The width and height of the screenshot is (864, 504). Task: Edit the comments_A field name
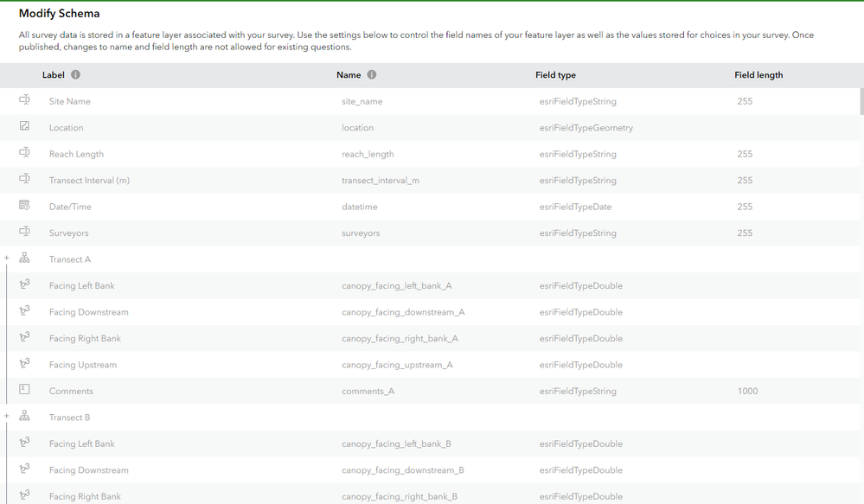pos(368,392)
